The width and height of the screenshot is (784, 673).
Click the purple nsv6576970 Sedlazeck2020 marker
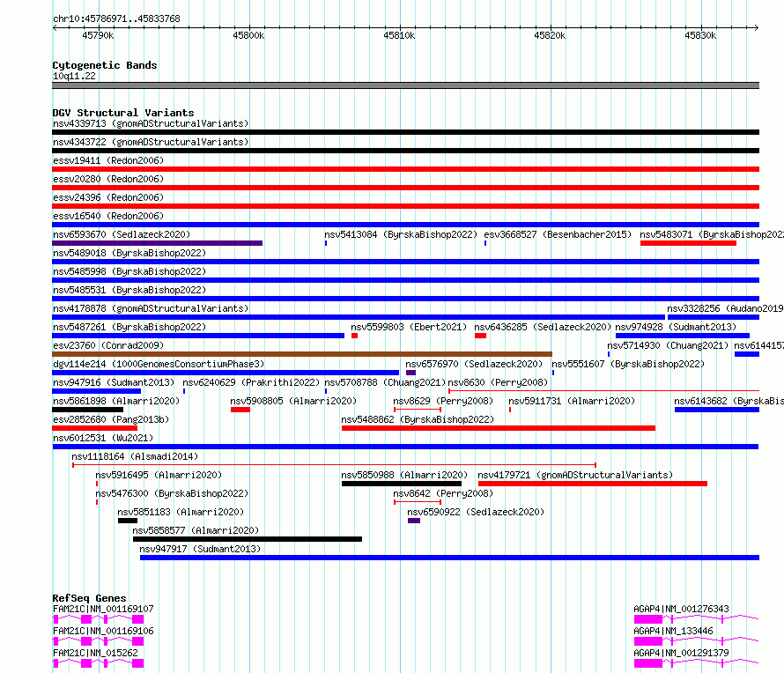[x=411, y=373]
